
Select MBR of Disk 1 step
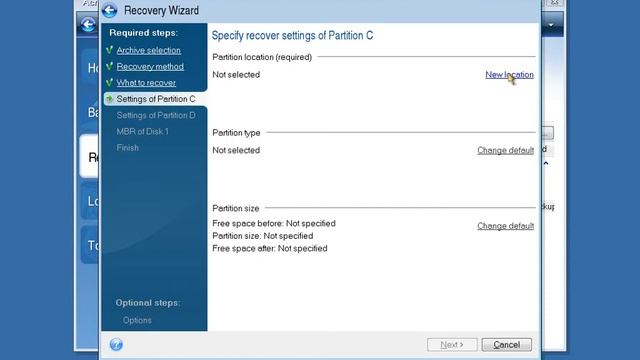(x=142, y=132)
